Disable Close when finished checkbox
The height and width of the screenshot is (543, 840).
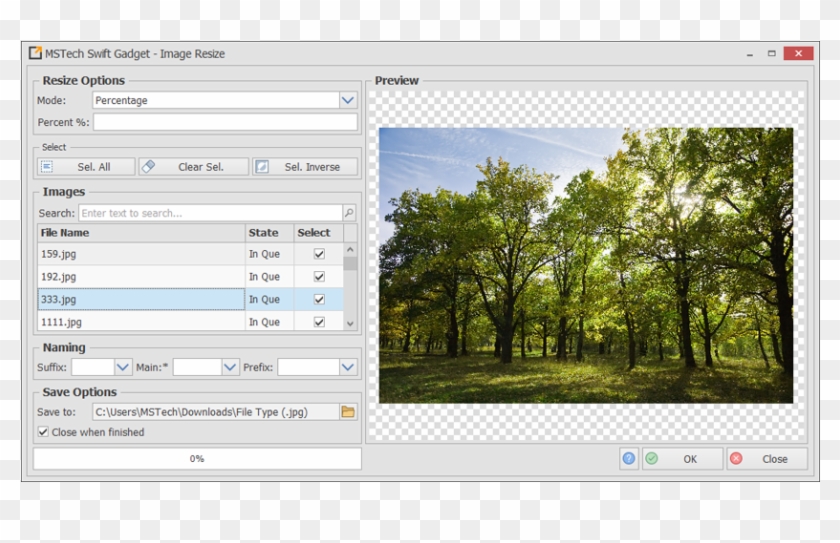[43, 432]
